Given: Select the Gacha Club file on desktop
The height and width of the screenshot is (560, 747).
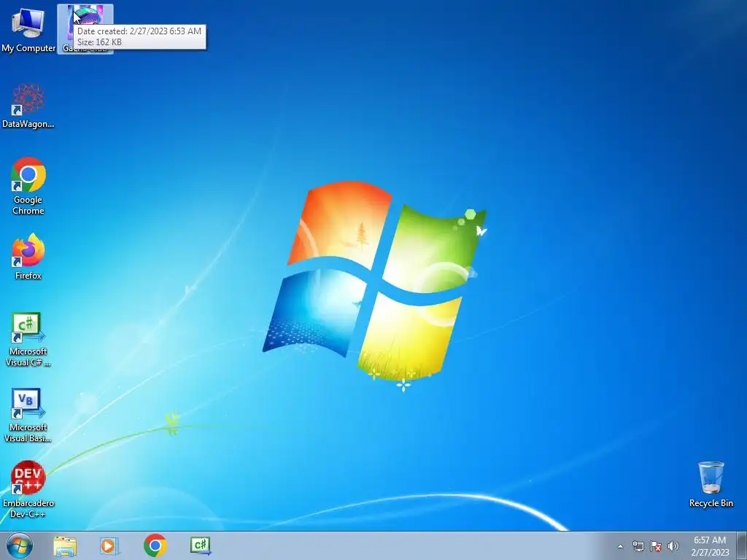Looking at the screenshot, I should point(85,28).
